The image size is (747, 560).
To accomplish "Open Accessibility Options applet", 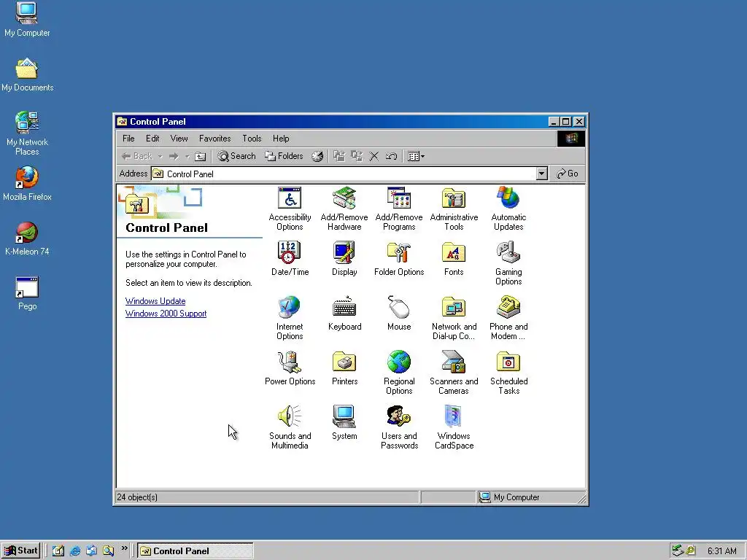I will coord(290,208).
